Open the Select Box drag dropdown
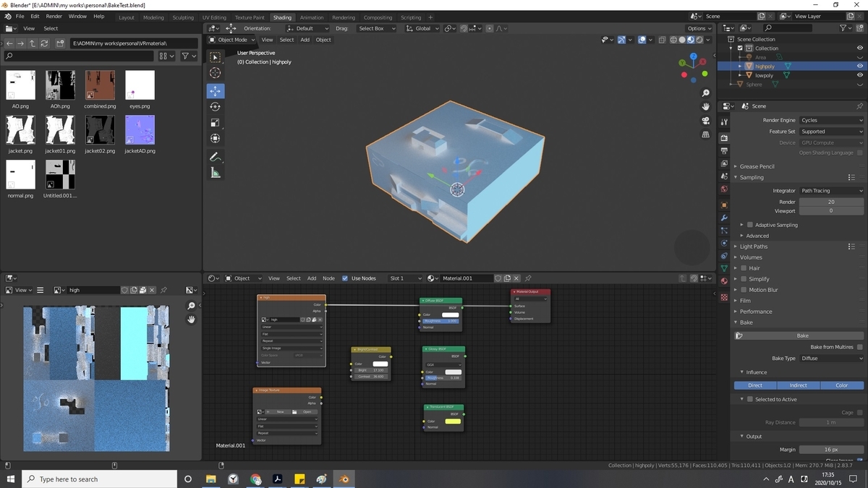 click(377, 28)
